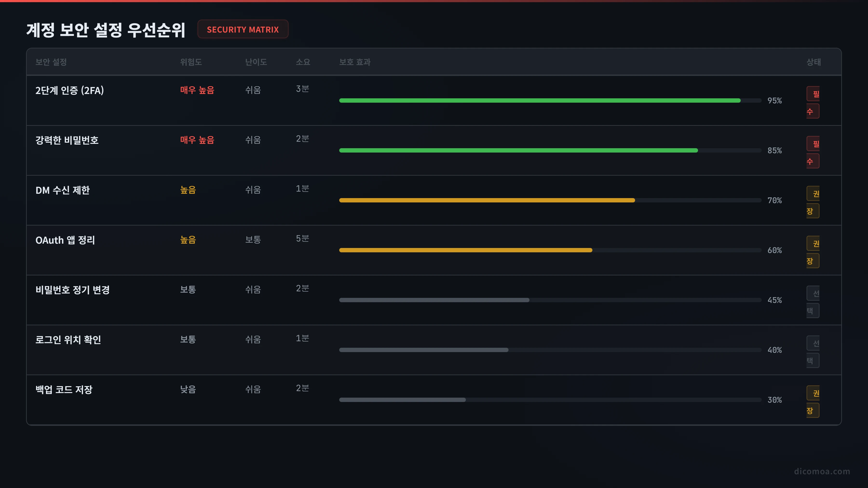Click the 권장 badge for OAuth 앱 정리
The height and width of the screenshot is (488, 868).
click(x=813, y=252)
